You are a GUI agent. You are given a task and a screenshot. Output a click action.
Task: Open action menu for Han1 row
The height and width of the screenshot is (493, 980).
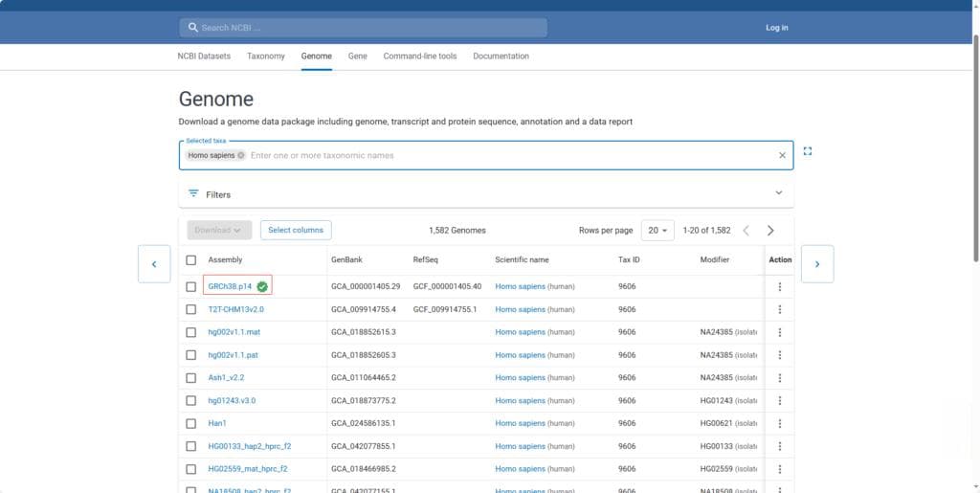[x=779, y=424]
